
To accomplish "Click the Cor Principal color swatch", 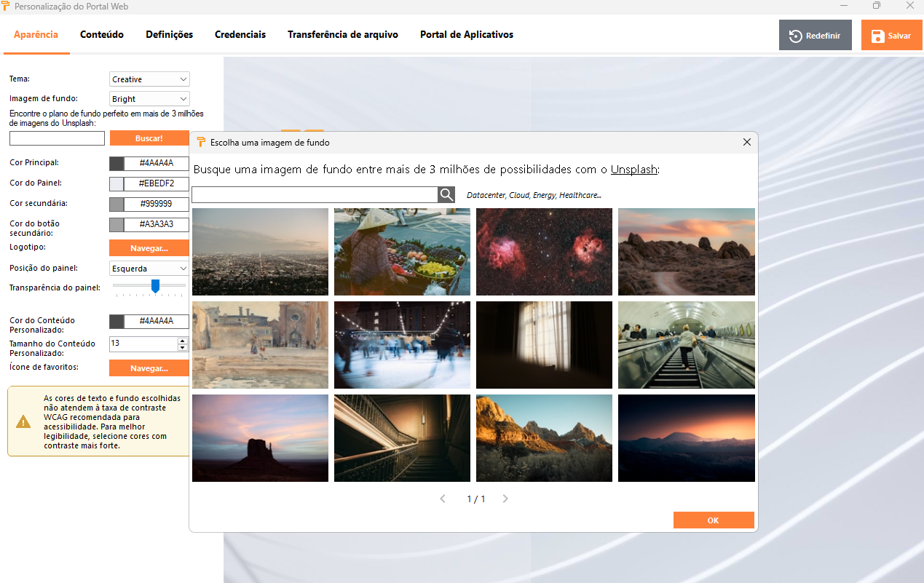I will pyautogui.click(x=117, y=164).
